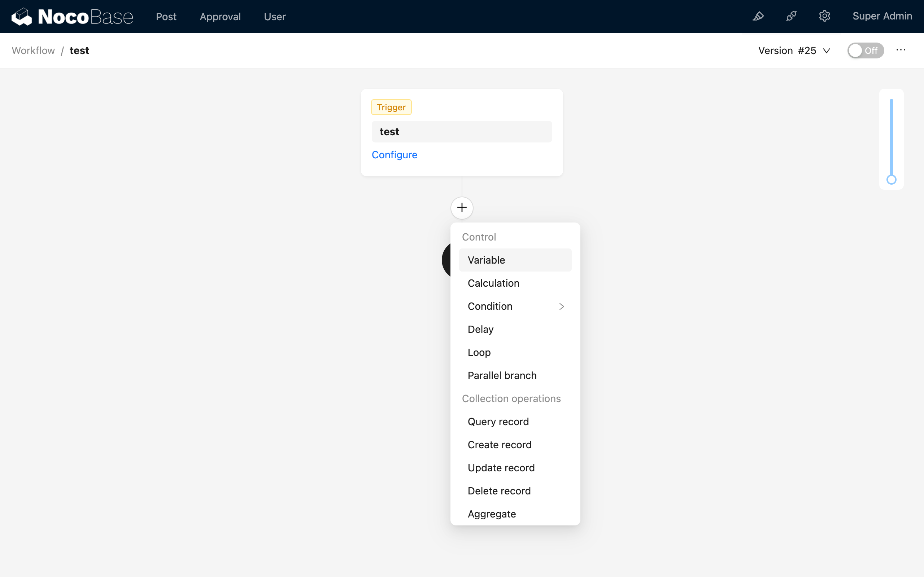Screen dimensions: 924x577
Task: Go back via Workflow breadcrumb
Action: (x=33, y=51)
